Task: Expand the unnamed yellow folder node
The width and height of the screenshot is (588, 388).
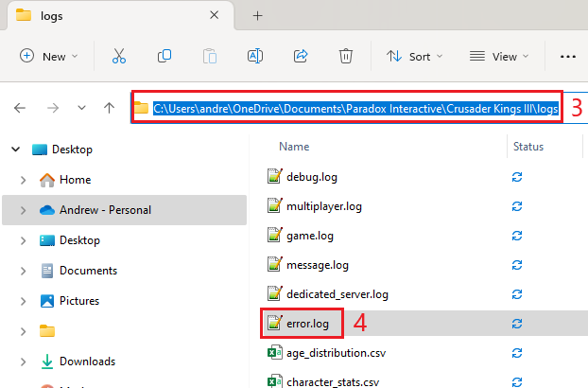Action: point(23,331)
